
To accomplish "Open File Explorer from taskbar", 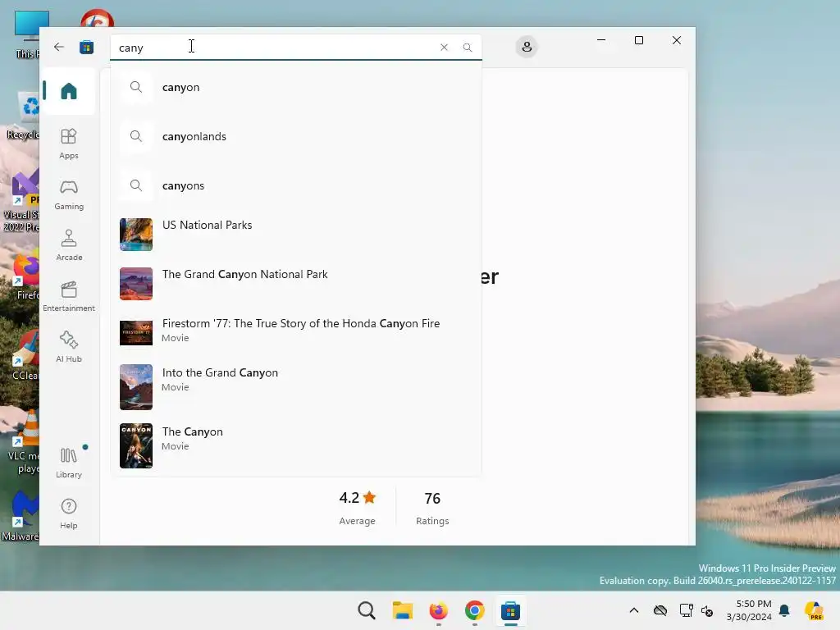I will pos(402,610).
